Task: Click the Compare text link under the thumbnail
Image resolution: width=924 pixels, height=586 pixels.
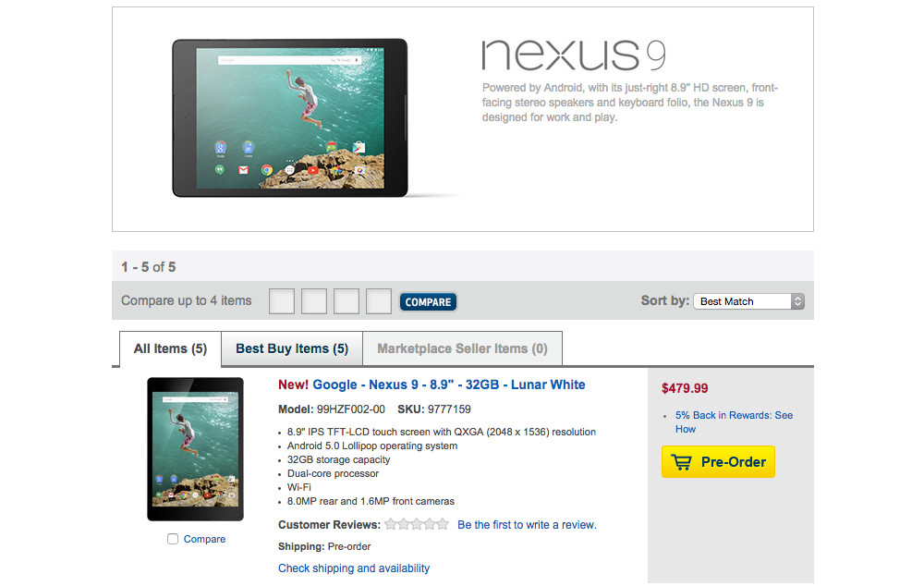Action: click(x=204, y=539)
